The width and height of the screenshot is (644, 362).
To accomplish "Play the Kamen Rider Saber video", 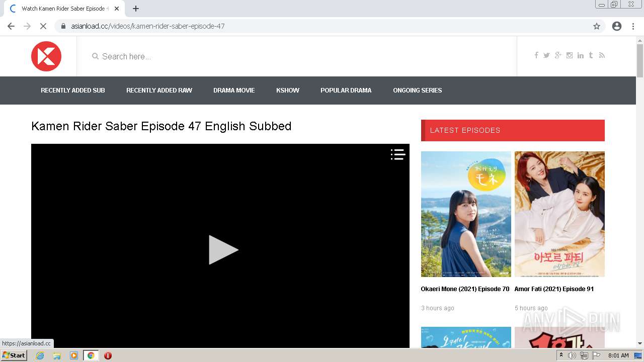I will coord(223,250).
